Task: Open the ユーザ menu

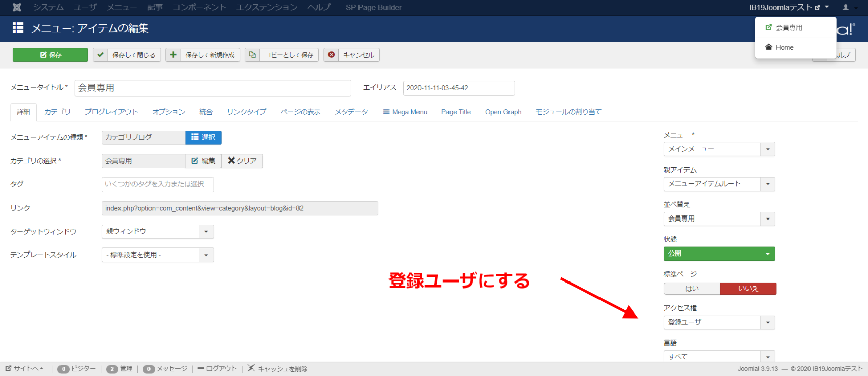Action: point(85,7)
